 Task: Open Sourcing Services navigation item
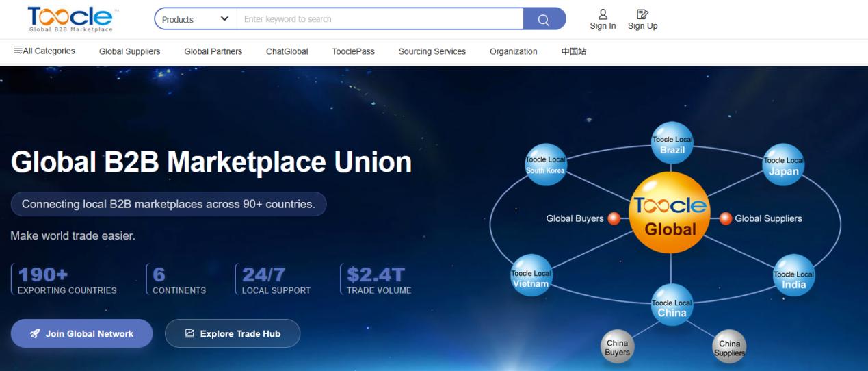pos(432,51)
